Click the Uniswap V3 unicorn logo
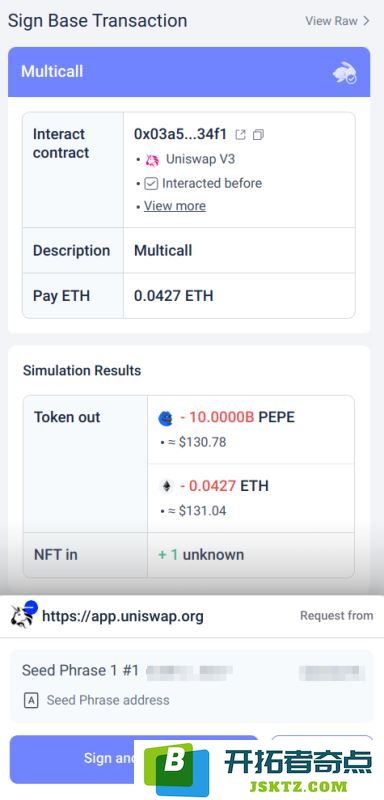 click(152, 160)
